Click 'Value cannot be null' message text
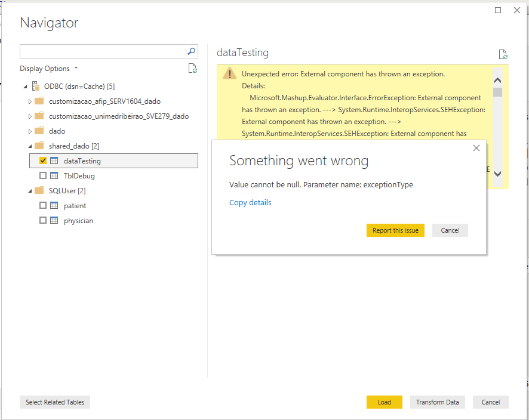The width and height of the screenshot is (529, 420). [321, 185]
